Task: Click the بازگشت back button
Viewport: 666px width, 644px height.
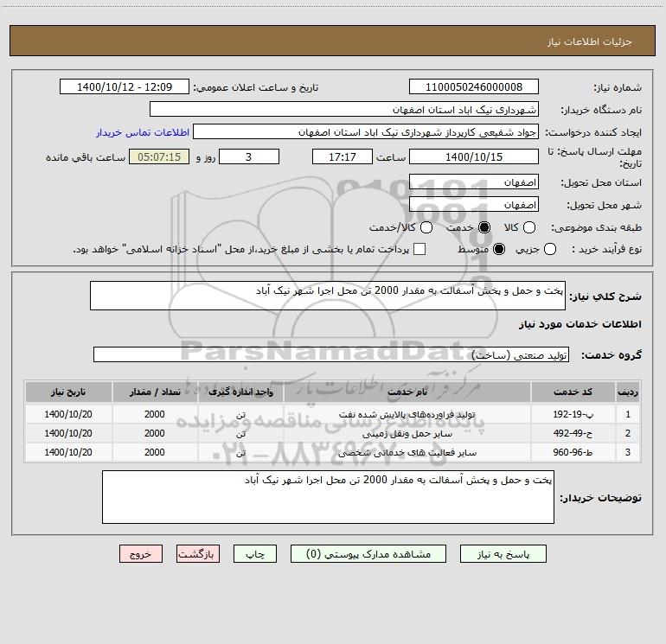Action: click(x=198, y=554)
